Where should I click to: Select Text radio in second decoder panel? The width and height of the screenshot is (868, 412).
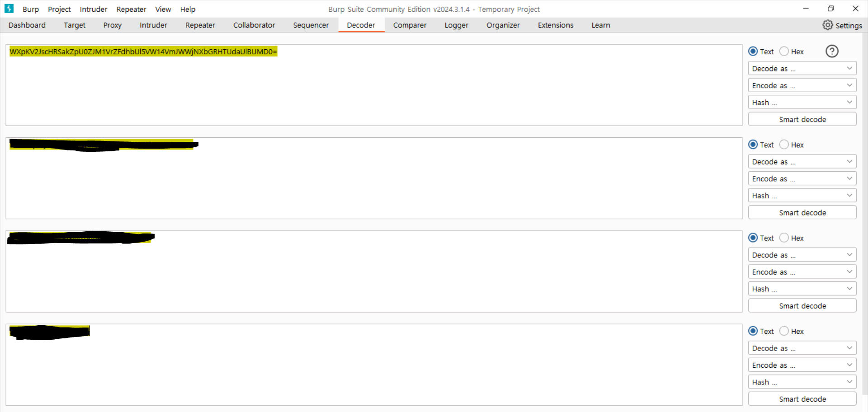point(753,145)
